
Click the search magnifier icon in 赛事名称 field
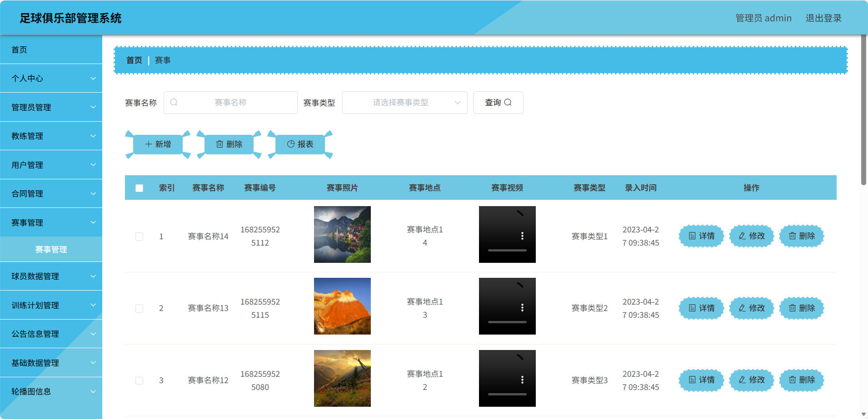pyautogui.click(x=174, y=103)
